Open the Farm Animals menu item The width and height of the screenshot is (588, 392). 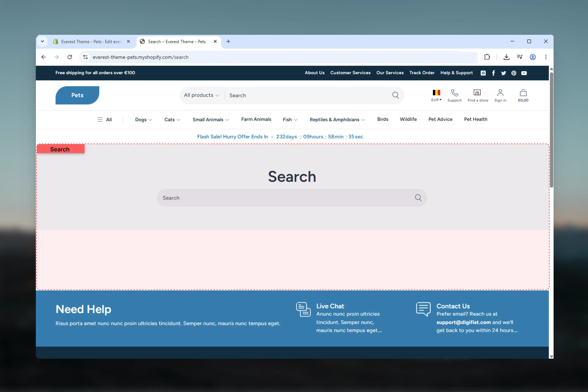pos(256,119)
